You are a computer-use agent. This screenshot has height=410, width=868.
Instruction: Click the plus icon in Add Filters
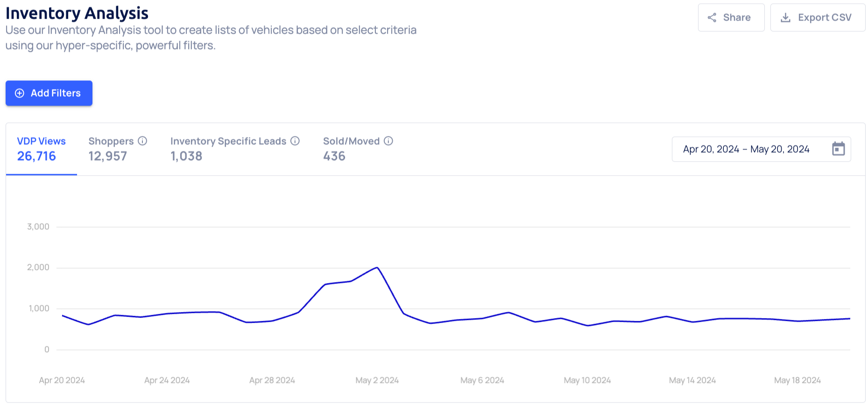coord(20,93)
